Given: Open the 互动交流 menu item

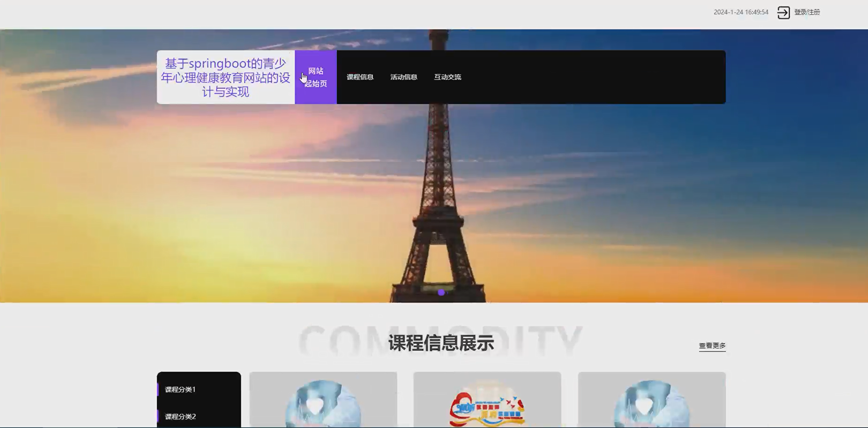Looking at the screenshot, I should (447, 77).
